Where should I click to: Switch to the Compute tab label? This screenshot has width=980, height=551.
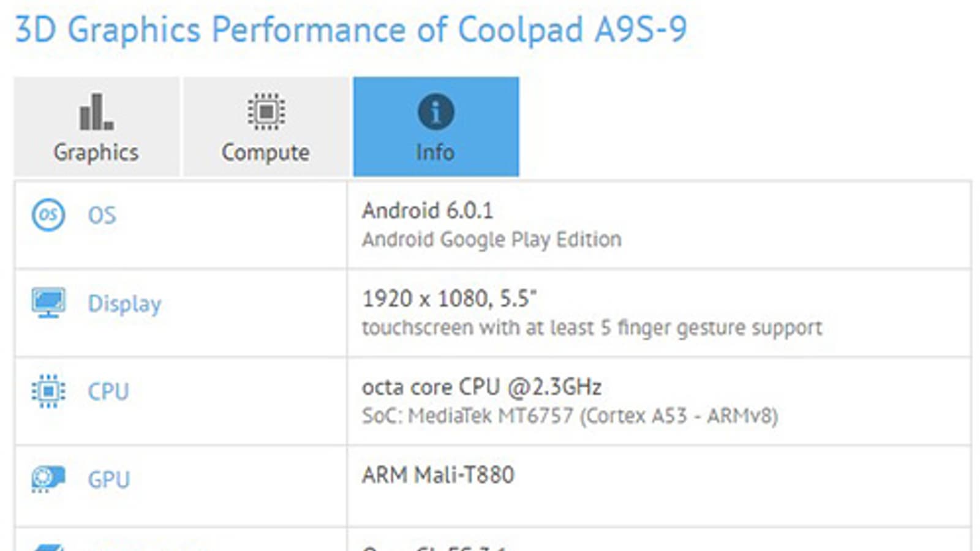click(x=266, y=152)
